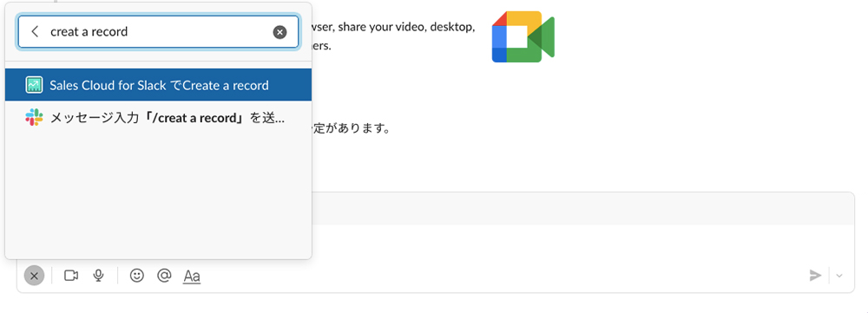Record a video clip with camera icon
868x313 pixels.
[71, 276]
